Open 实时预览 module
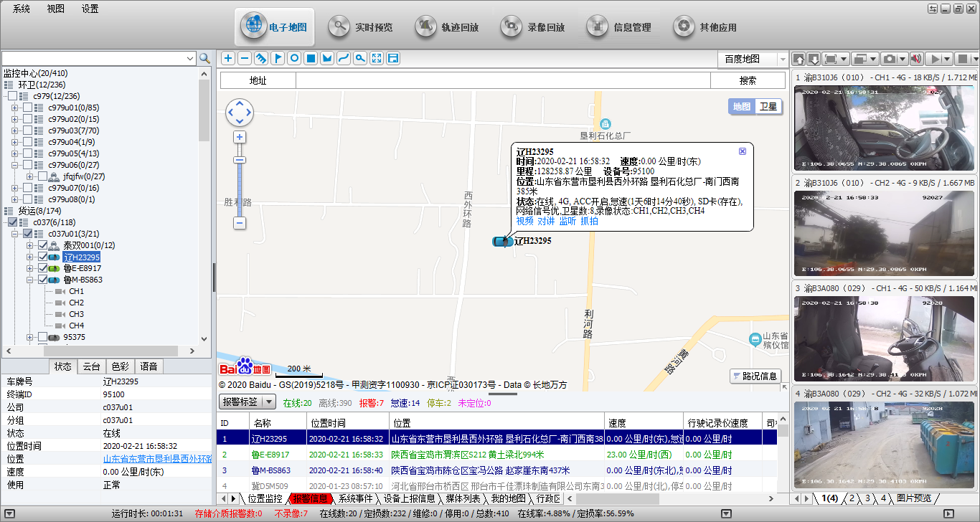The height and width of the screenshot is (522, 980). click(x=361, y=27)
